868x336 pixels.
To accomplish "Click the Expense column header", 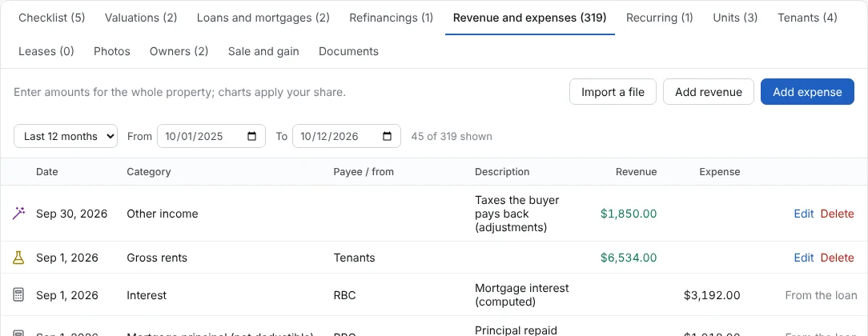I will click(x=720, y=172).
